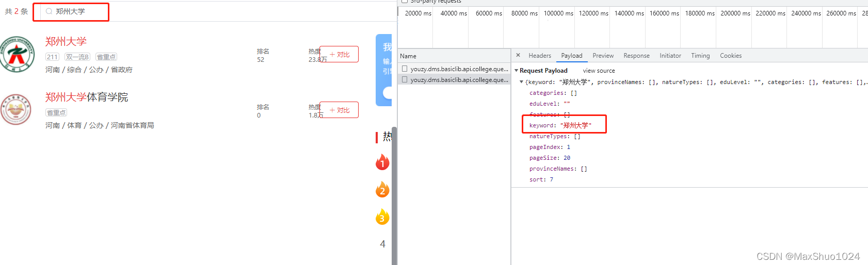868x265 pixels.
Task: Switch to the Headers tab
Action: pyautogui.click(x=540, y=56)
